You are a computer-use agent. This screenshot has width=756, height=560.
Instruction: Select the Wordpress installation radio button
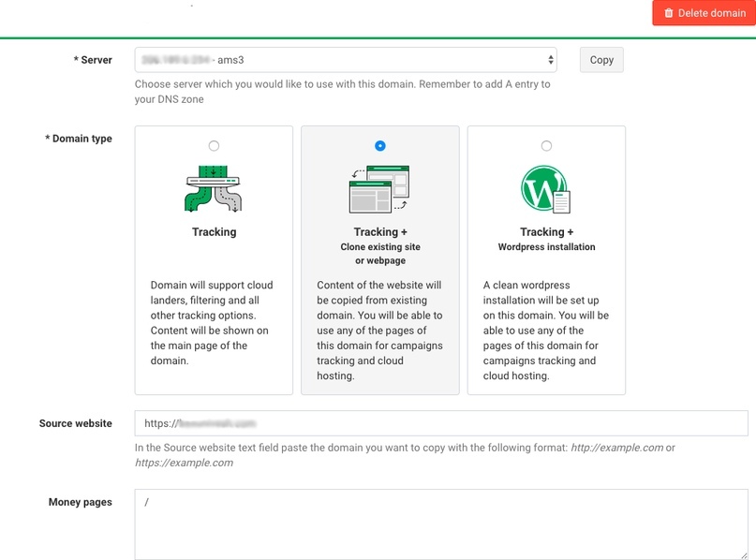click(x=546, y=145)
